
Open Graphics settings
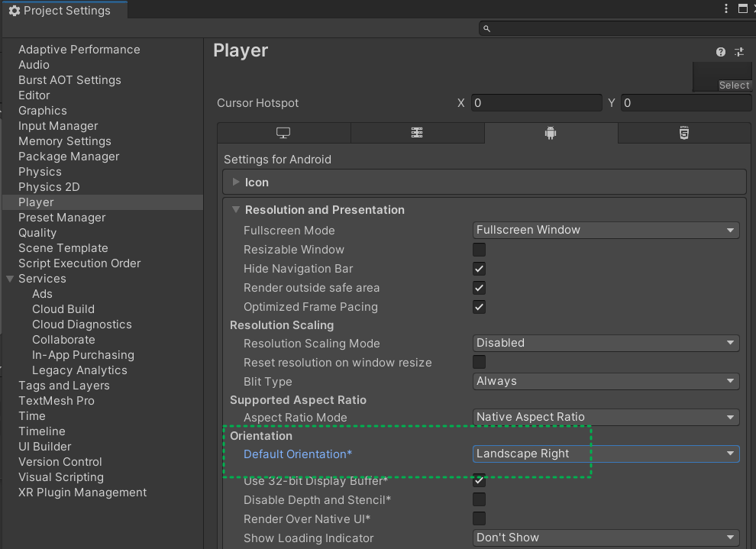pos(43,111)
